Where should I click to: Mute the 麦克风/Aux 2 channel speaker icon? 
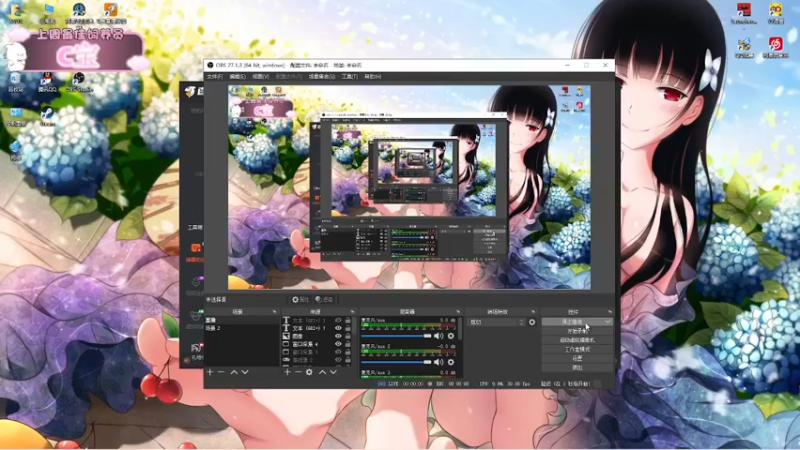tap(438, 362)
